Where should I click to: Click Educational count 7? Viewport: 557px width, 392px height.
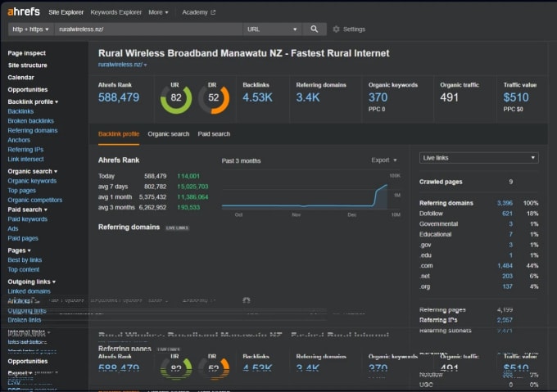coord(510,235)
